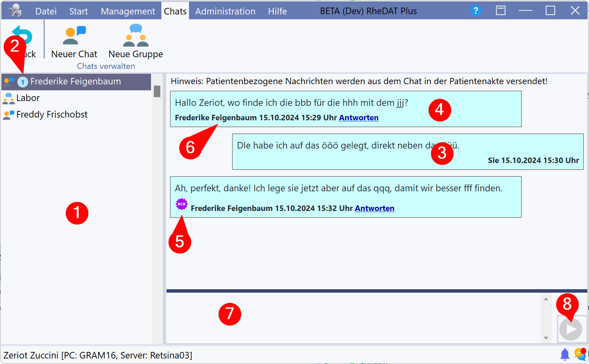Click the unread badge next to Frederike Feigenbaum
Viewport: 589px width, 364px height.
[23, 82]
